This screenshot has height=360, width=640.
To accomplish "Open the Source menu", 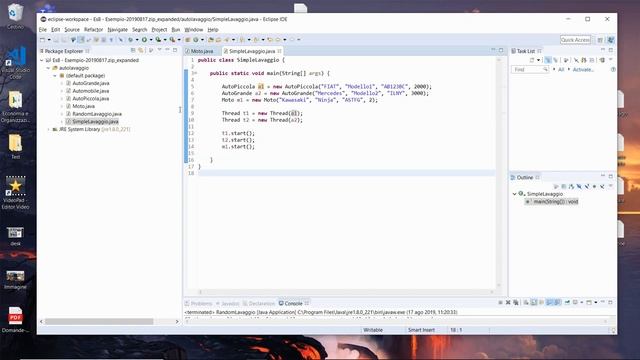I will coord(72,30).
